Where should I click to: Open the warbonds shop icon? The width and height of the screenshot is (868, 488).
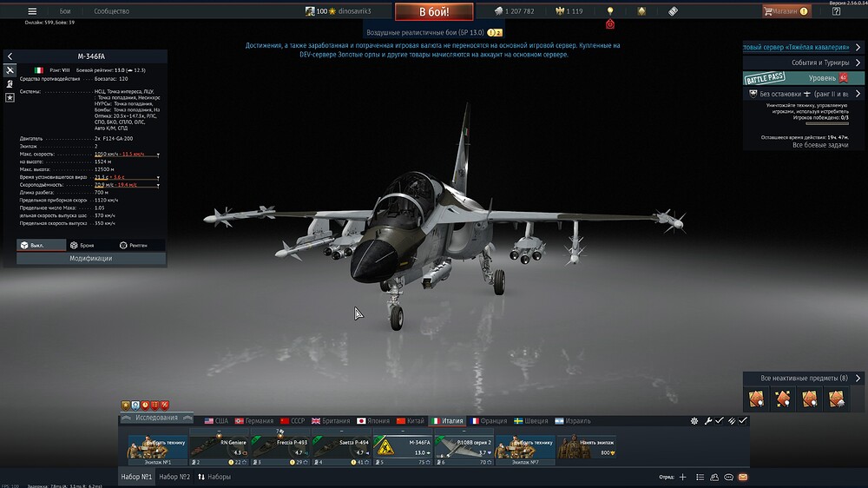tap(641, 11)
